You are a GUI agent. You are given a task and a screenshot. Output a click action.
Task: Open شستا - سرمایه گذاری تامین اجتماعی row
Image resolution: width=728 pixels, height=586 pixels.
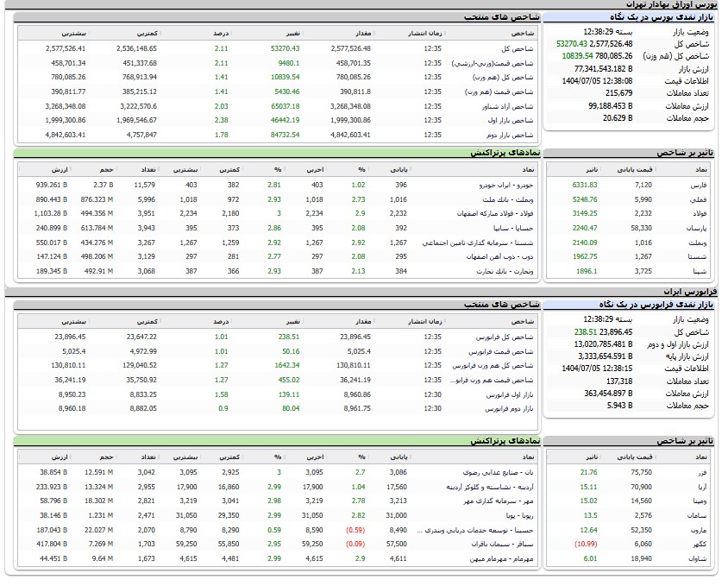478,243
